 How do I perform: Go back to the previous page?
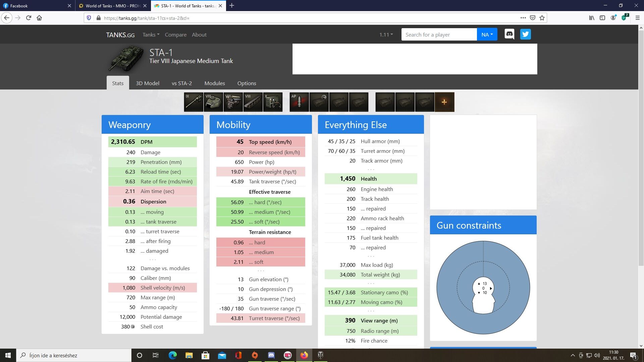click(7, 18)
